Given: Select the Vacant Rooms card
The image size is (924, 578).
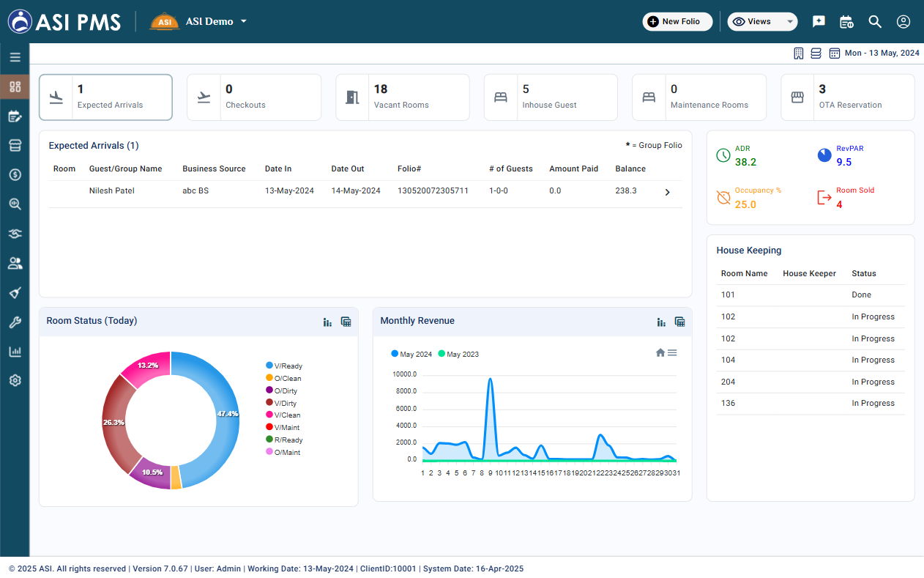Looking at the screenshot, I should coord(403,97).
